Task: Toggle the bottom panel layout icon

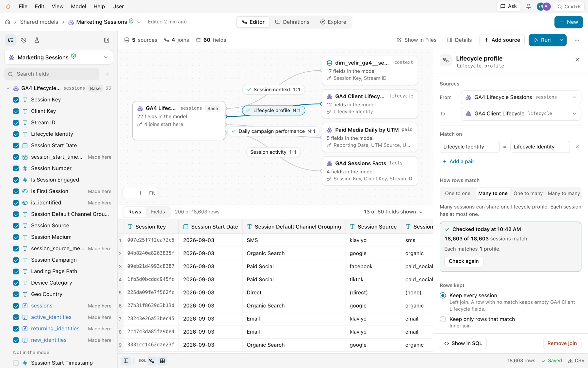Action: pyautogui.click(x=126, y=361)
